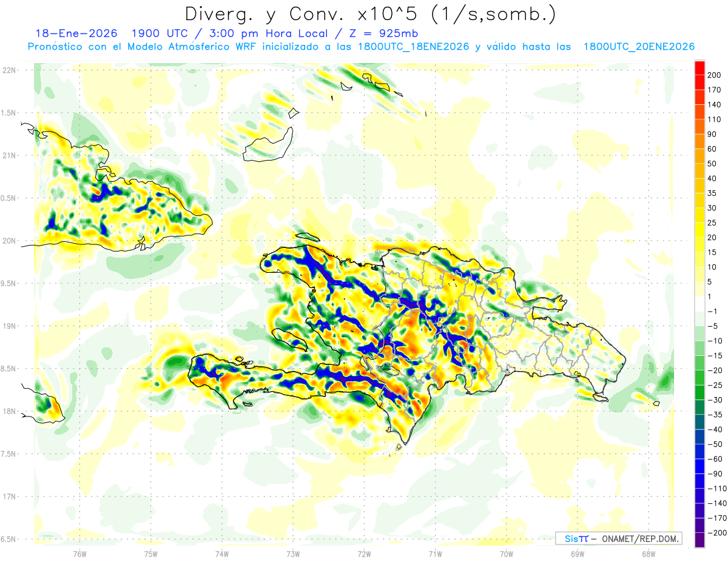Click the colorbar value '-140'
728x562 pixels.
(x=717, y=503)
